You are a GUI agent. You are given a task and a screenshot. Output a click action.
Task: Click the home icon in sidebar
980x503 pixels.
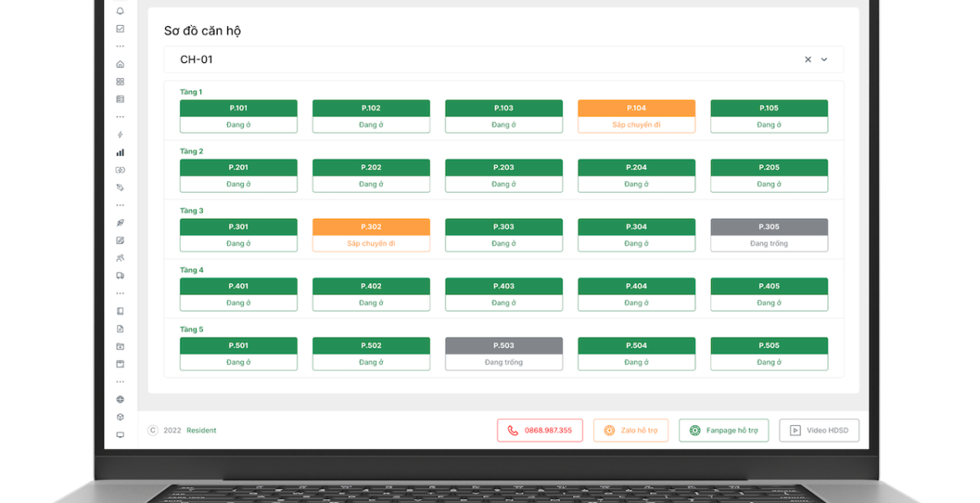pyautogui.click(x=120, y=64)
